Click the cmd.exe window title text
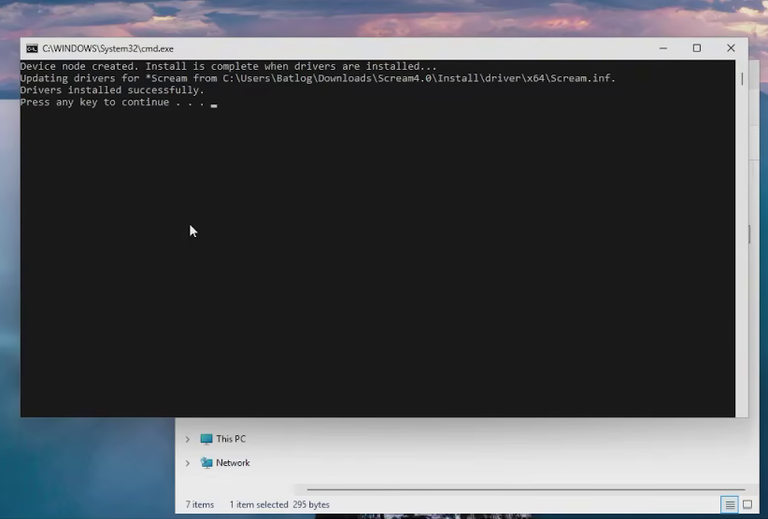Image resolution: width=768 pixels, height=519 pixels. pyautogui.click(x=108, y=48)
